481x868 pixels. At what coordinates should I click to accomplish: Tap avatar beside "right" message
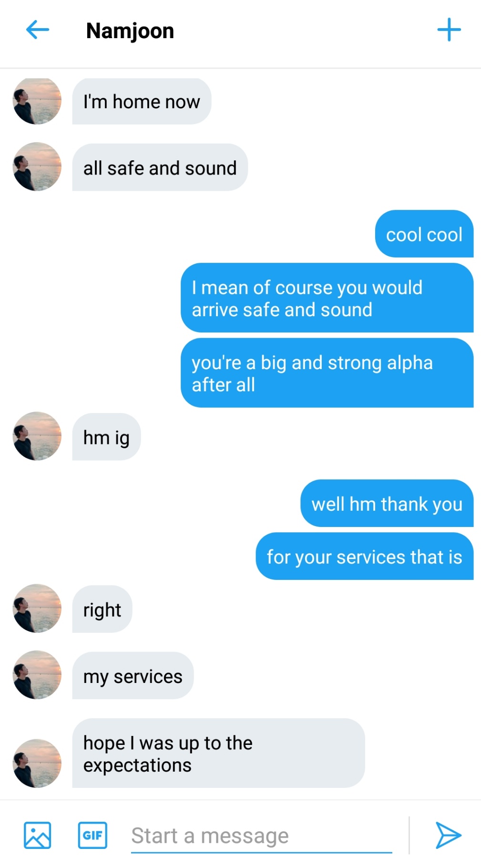(37, 608)
